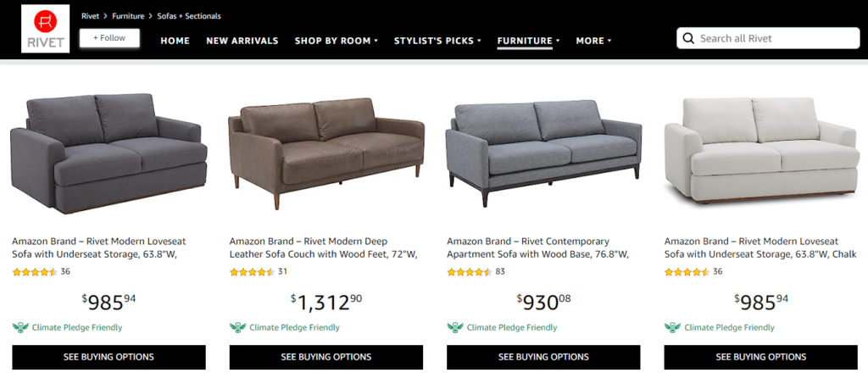The image size is (868, 378).
Task: Click the + Follow button
Action: (109, 38)
